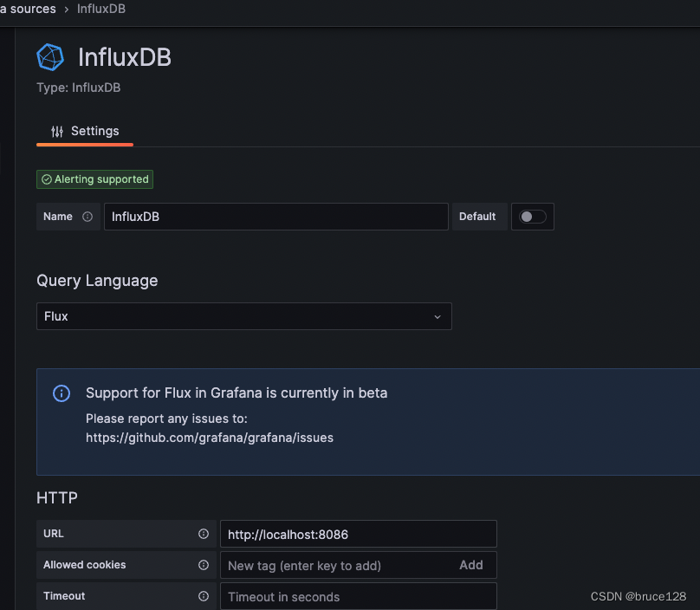Screen dimensions: 700x610
Task: Click the InfluxDB logo icon
Action: [x=50, y=57]
